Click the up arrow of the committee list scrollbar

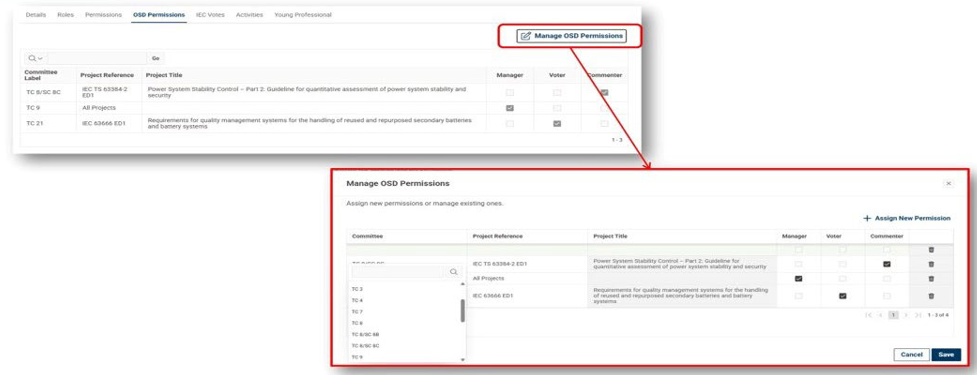point(462,284)
